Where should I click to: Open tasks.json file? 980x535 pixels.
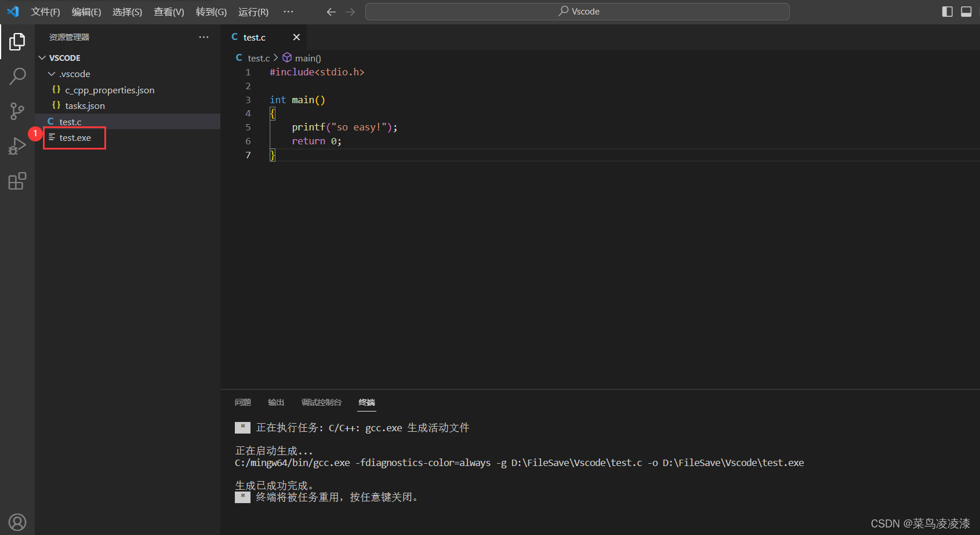click(128, 105)
